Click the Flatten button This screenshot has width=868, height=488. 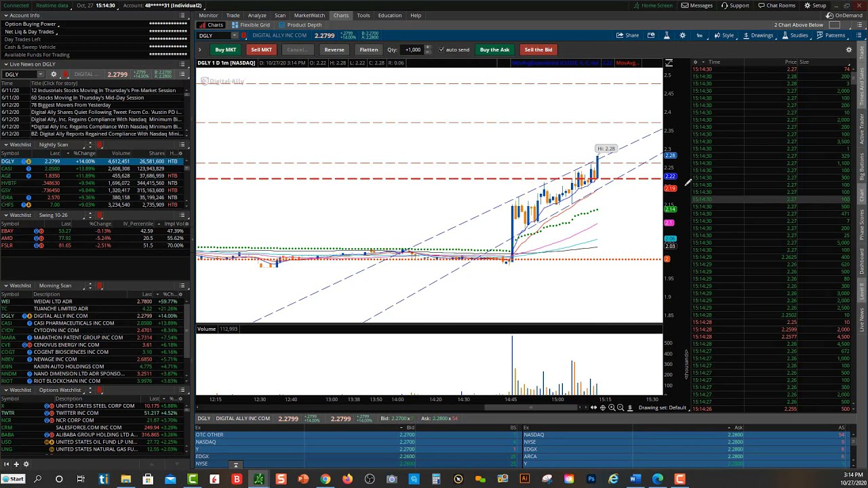[368, 49]
